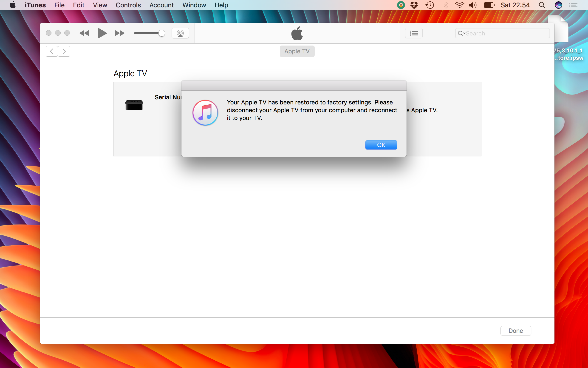Click the play button

102,33
